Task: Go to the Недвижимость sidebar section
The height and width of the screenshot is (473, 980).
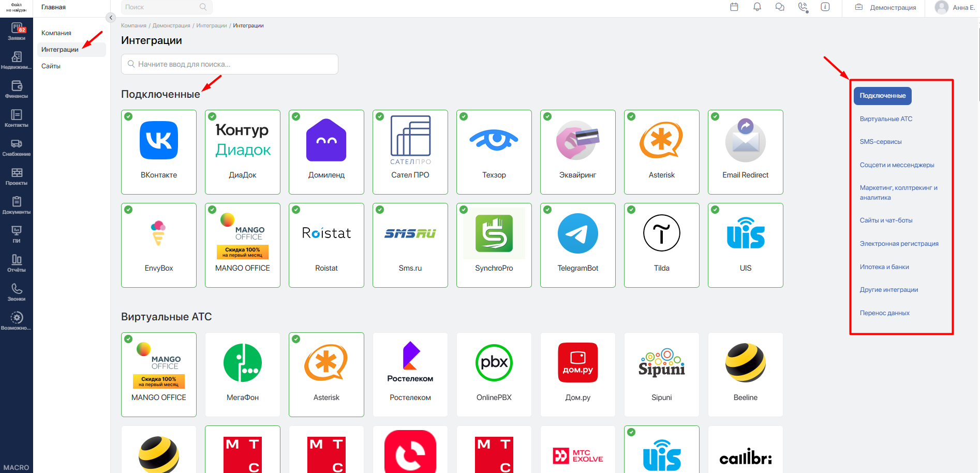Action: pos(17,61)
